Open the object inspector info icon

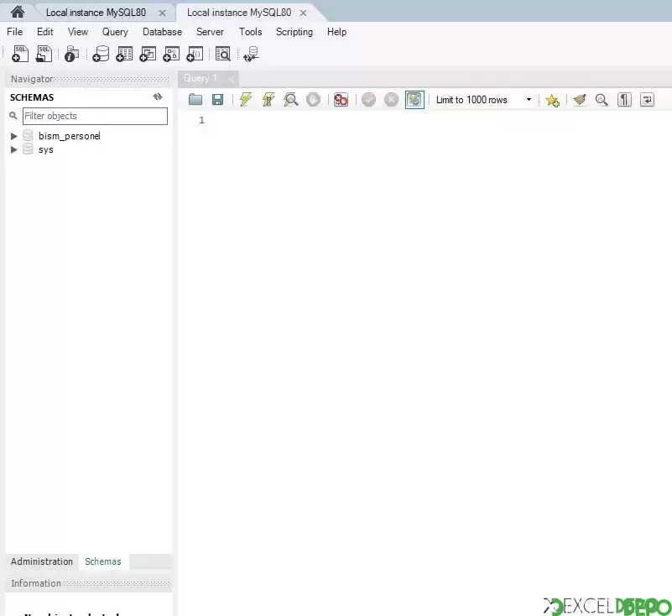[71, 54]
